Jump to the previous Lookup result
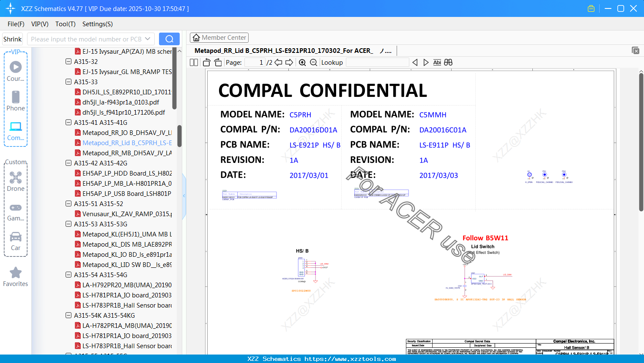This screenshot has height=363, width=644. pos(415,63)
